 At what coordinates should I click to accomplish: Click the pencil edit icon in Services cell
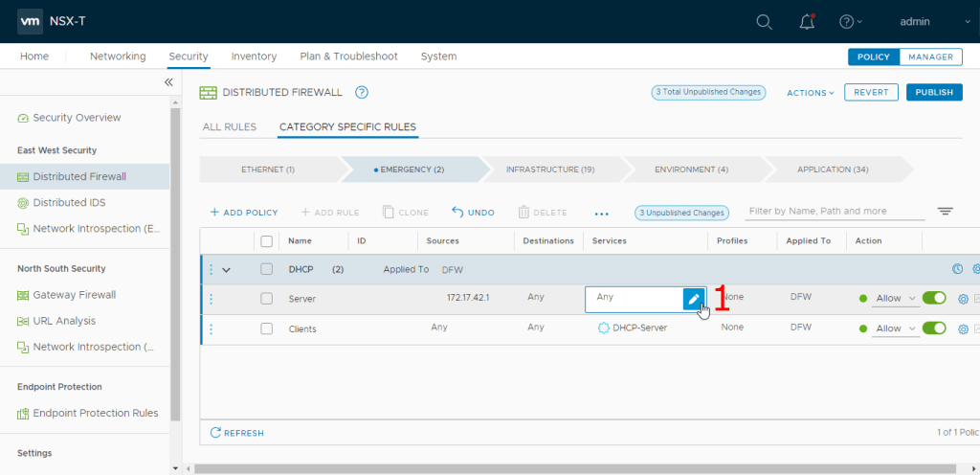tap(694, 299)
